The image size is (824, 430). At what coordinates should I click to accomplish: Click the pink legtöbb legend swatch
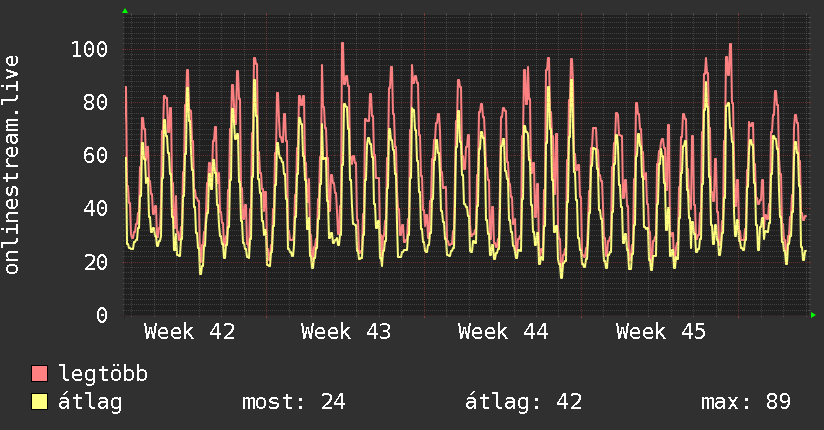(39, 373)
